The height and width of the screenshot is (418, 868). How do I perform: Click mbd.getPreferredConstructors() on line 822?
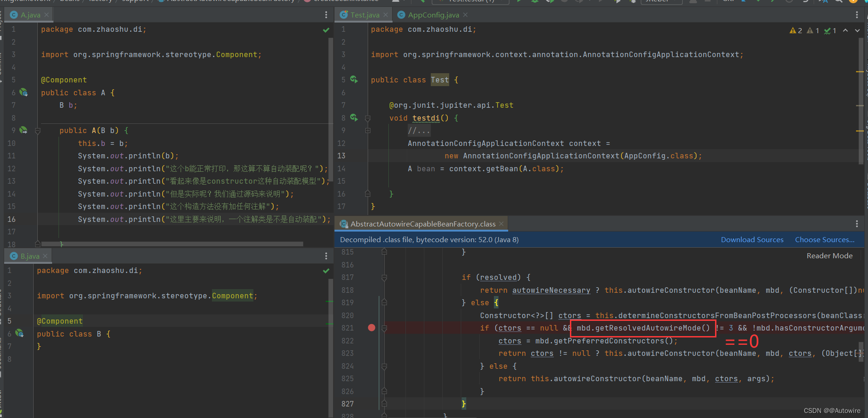tap(604, 341)
